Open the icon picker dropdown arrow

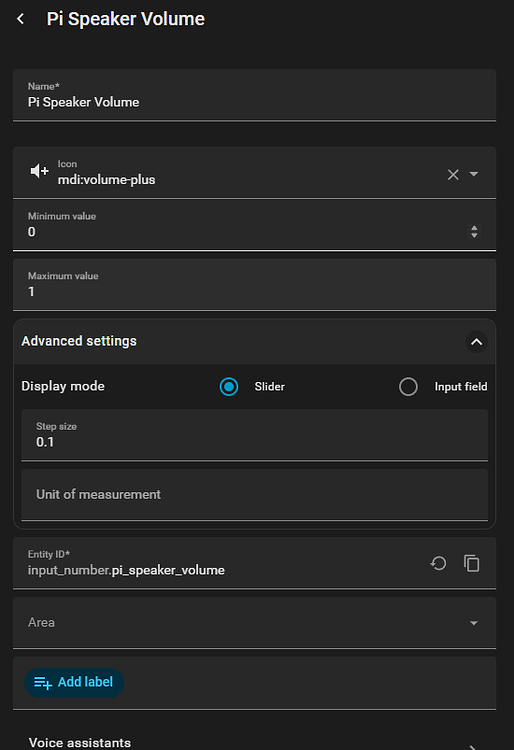(474, 174)
